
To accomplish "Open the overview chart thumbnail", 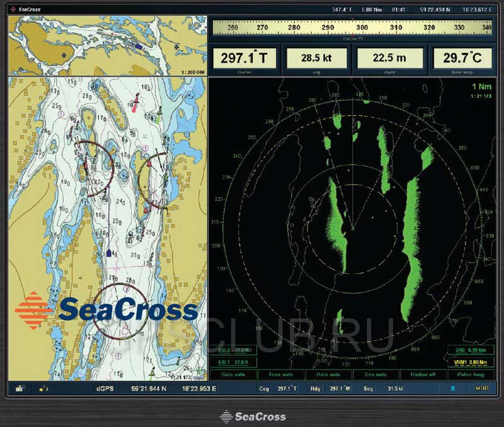I will [x=108, y=46].
